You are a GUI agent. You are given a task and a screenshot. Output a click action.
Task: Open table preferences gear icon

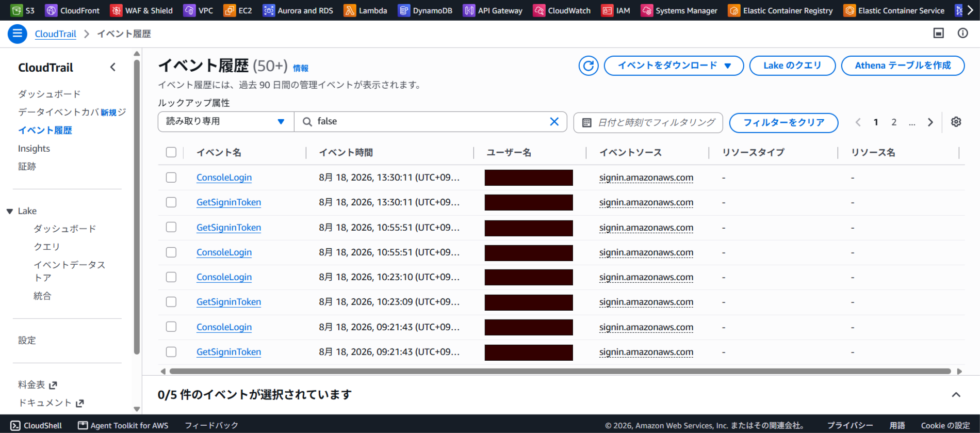(956, 122)
